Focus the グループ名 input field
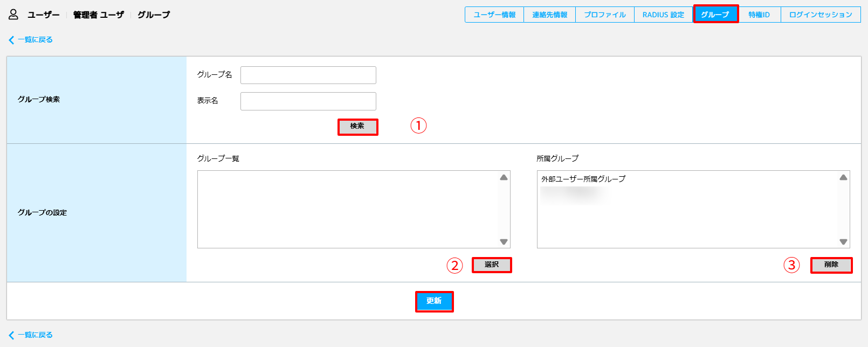 (x=308, y=75)
